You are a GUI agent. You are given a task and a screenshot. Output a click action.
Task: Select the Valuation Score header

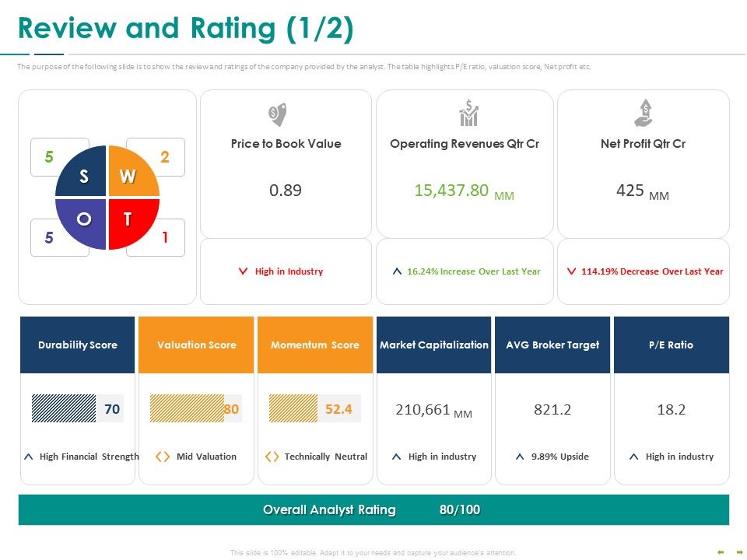click(196, 345)
